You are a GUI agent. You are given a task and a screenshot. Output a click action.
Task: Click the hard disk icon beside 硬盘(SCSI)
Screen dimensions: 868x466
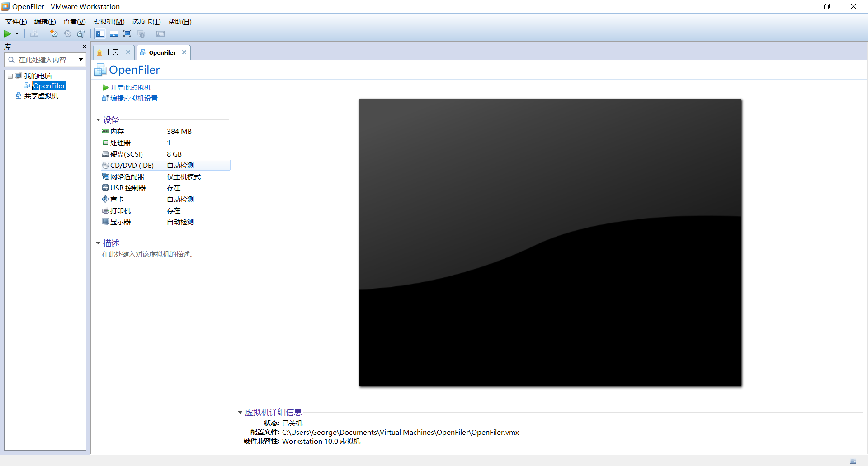click(106, 154)
